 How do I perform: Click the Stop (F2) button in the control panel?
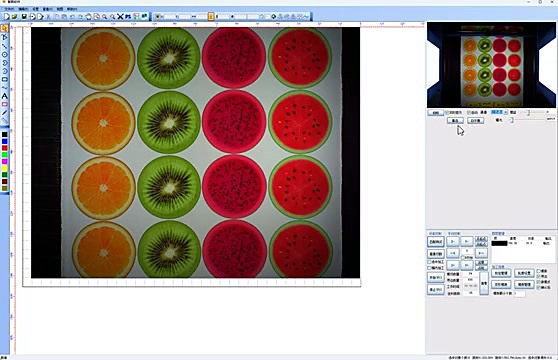tap(436, 289)
